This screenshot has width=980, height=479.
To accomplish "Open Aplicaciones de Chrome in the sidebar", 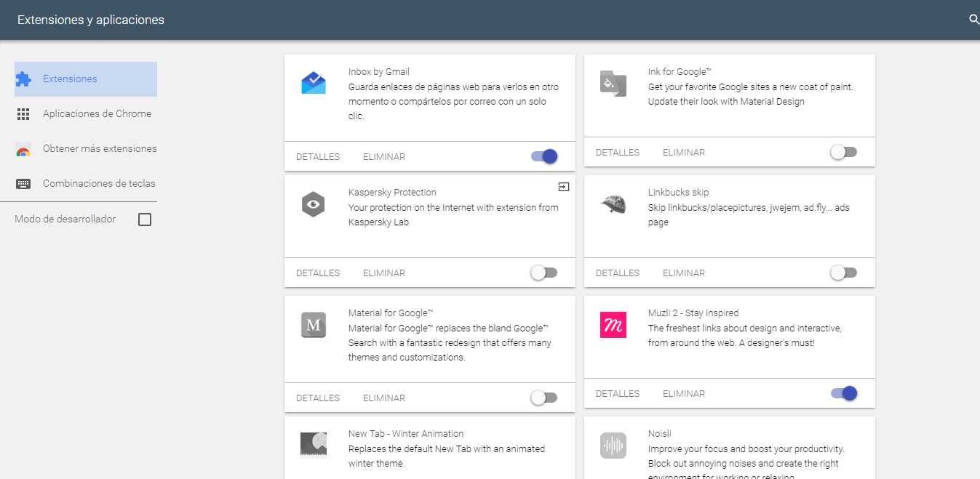I will 86,114.
